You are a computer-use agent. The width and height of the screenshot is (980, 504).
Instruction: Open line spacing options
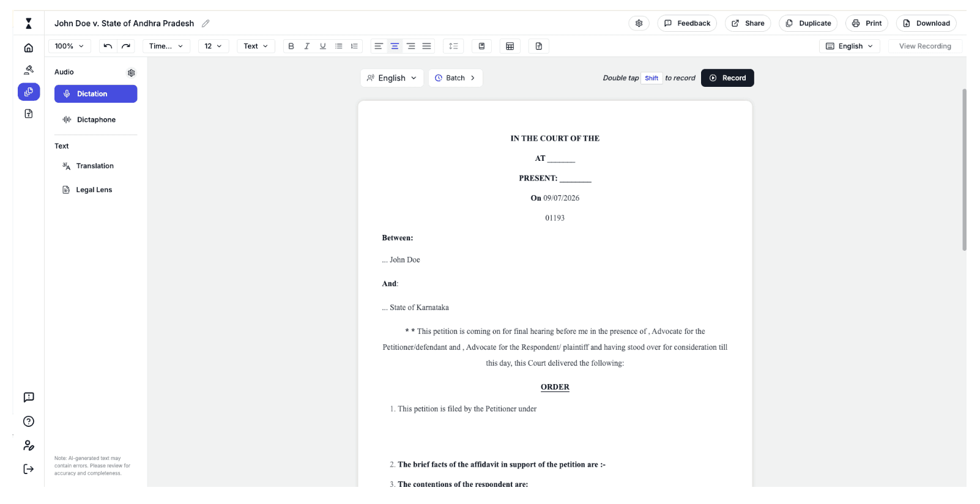(x=453, y=46)
